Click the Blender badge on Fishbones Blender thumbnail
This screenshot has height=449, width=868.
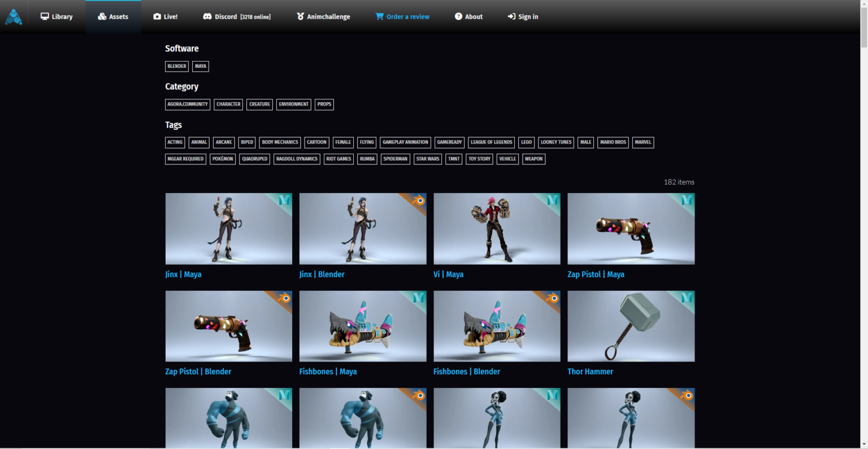(x=553, y=298)
